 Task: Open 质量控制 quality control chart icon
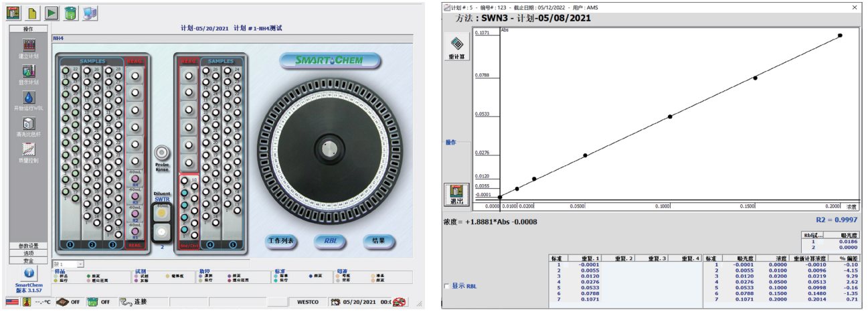pyautogui.click(x=29, y=149)
